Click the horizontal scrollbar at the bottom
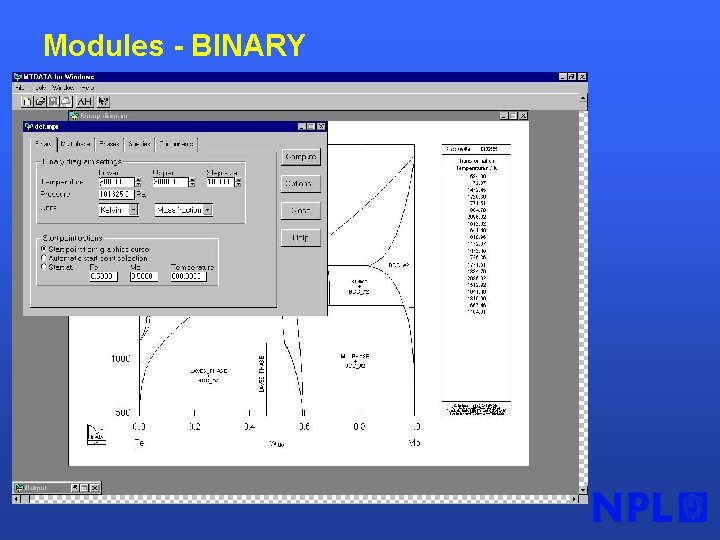This screenshot has height=540, width=720. [x=296, y=499]
